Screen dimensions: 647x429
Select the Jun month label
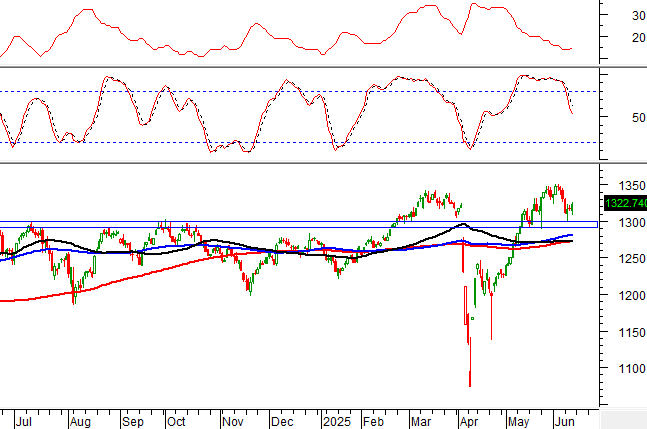564,422
